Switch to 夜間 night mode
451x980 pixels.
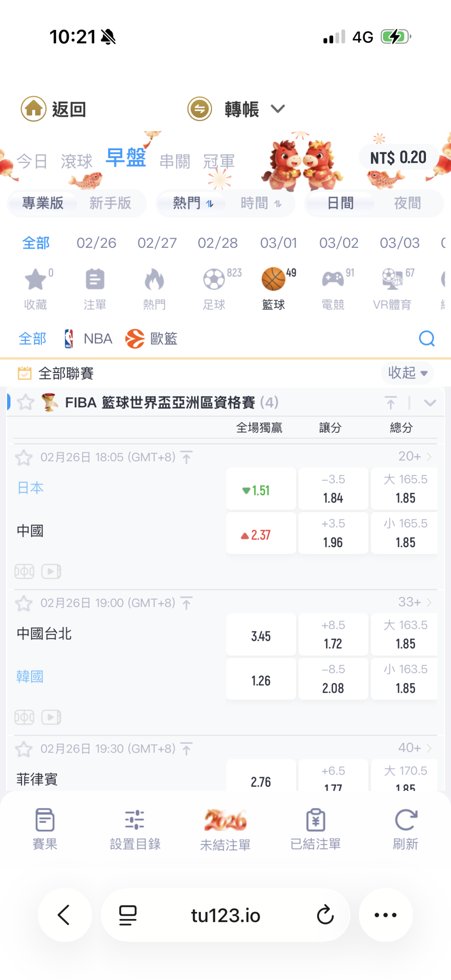[407, 203]
